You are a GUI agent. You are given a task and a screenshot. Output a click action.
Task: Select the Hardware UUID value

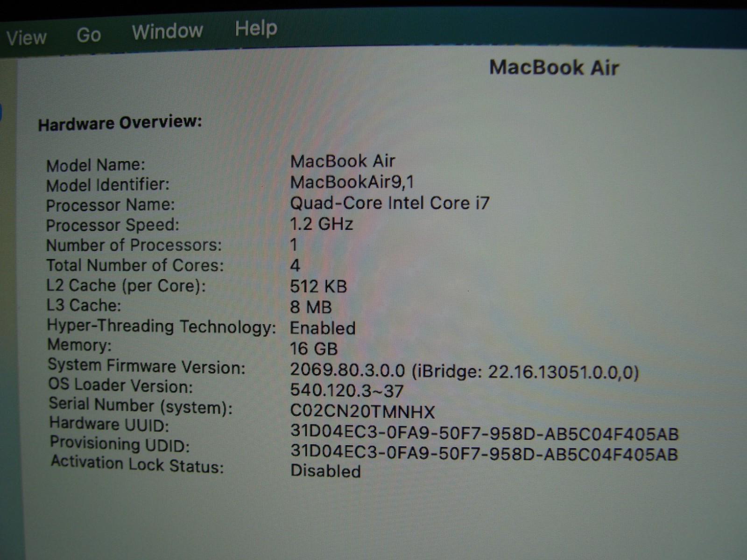click(484, 433)
